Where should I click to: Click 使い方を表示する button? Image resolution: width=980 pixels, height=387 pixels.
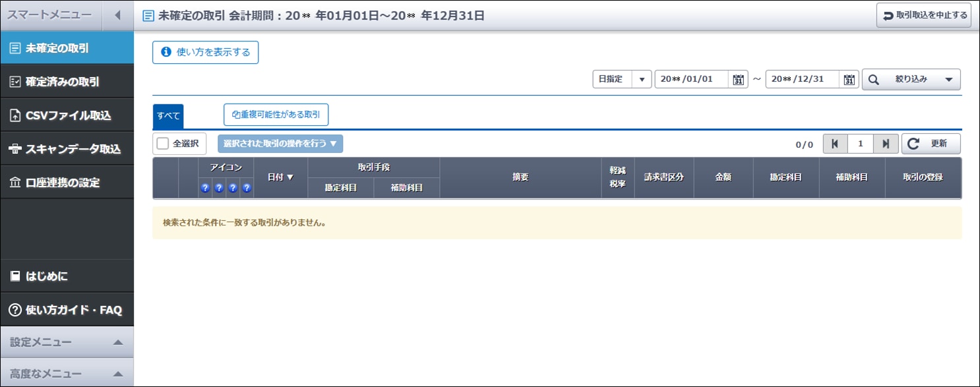(x=205, y=52)
